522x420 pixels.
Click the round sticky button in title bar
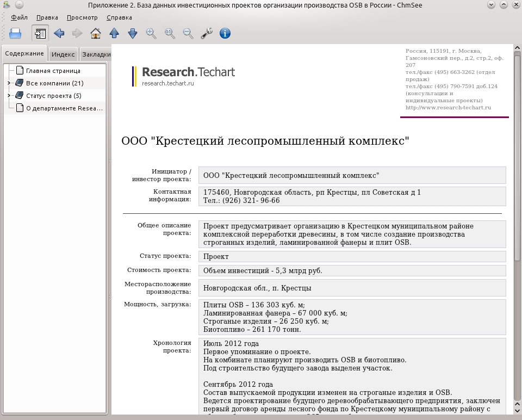(x=20, y=5)
